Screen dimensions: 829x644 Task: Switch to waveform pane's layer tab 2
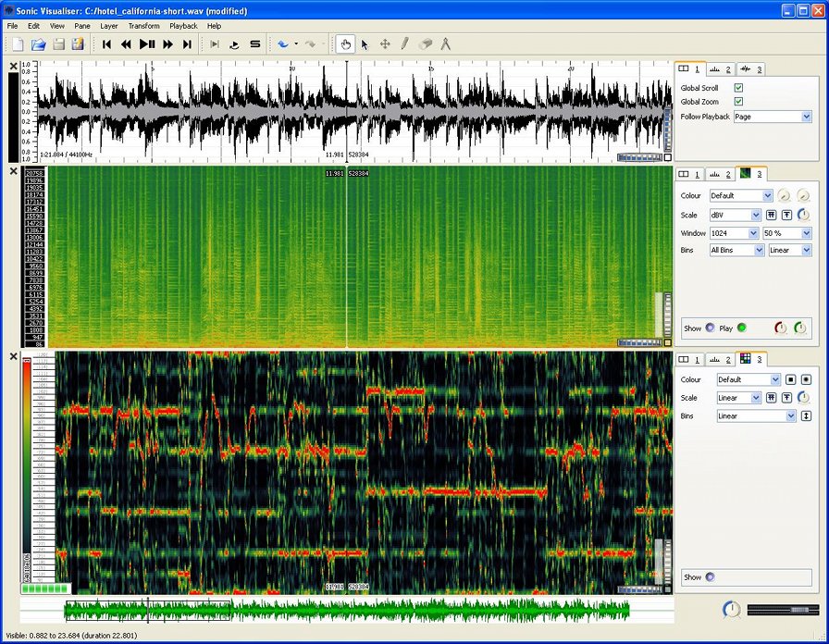[721, 69]
